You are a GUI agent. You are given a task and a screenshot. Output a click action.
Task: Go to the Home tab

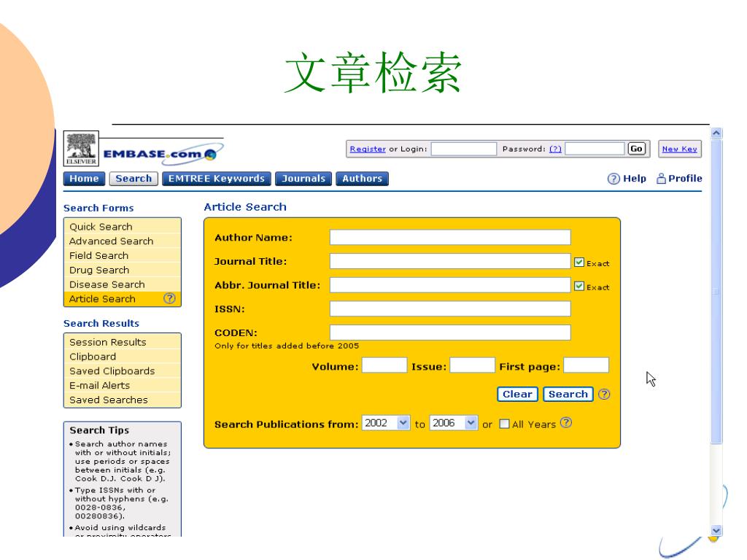(84, 179)
